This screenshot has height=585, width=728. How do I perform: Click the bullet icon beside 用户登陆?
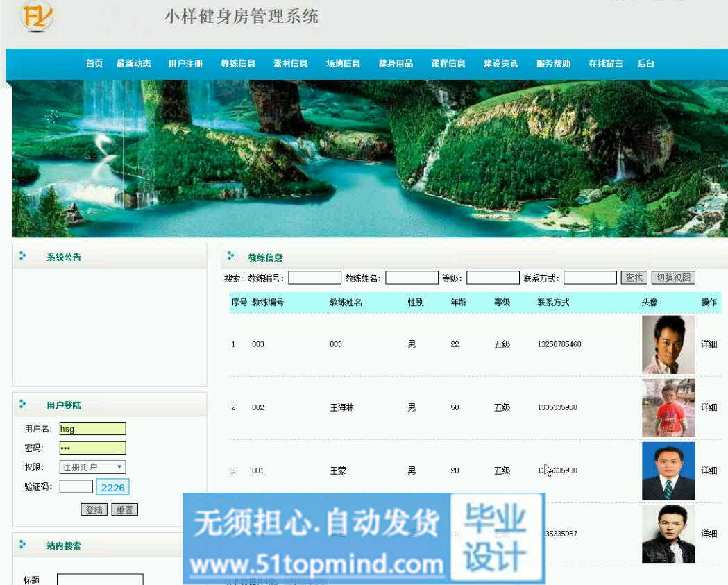[22, 405]
